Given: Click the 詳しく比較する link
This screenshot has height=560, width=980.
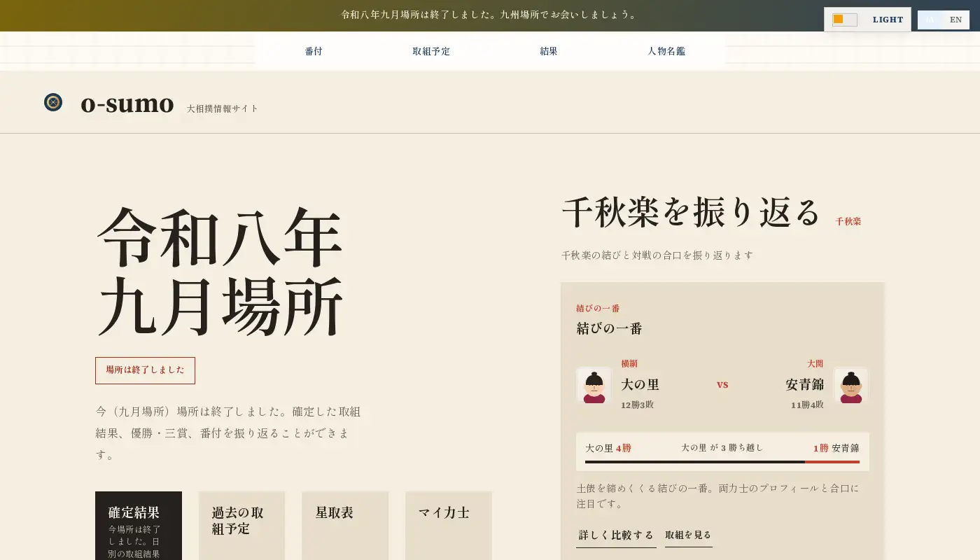Looking at the screenshot, I should [616, 535].
